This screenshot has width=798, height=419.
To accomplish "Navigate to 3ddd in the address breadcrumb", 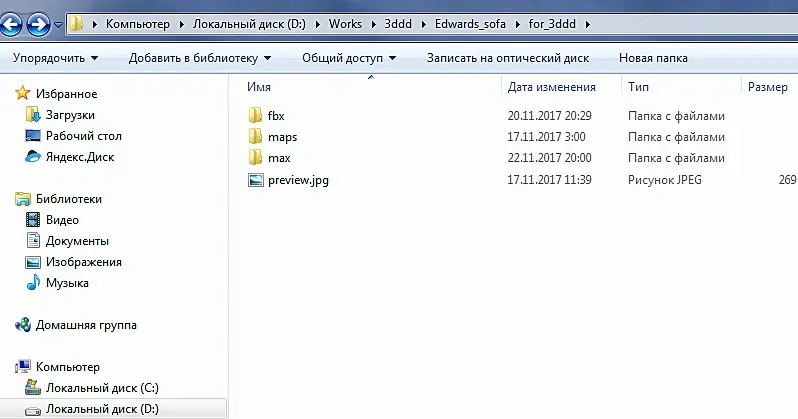I will pyautogui.click(x=398, y=24).
